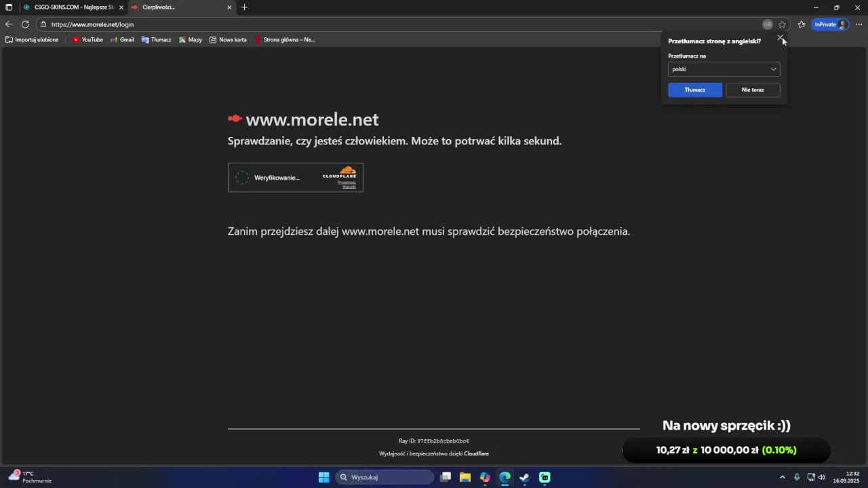Open File Explorer from the taskbar
The height and width of the screenshot is (488, 868).
tap(465, 477)
